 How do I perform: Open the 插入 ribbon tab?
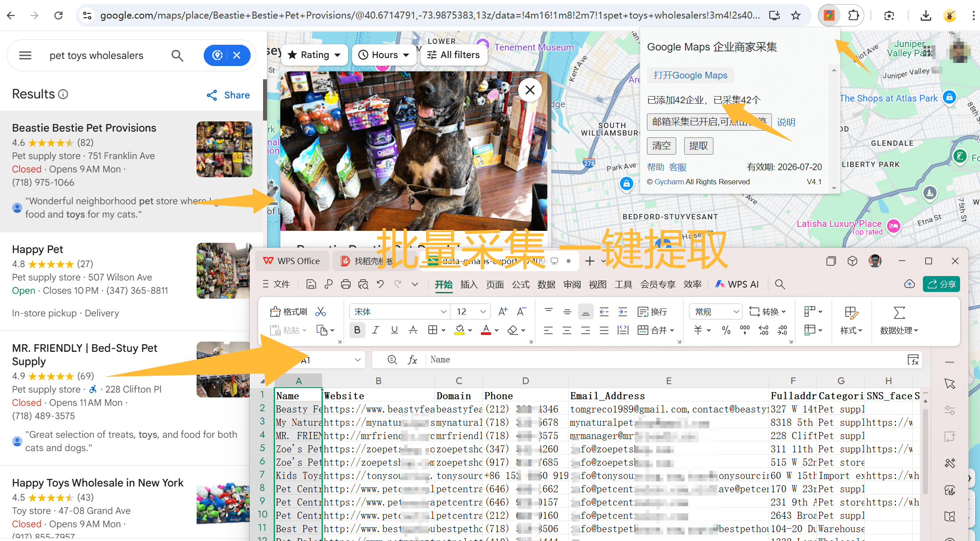(x=469, y=284)
